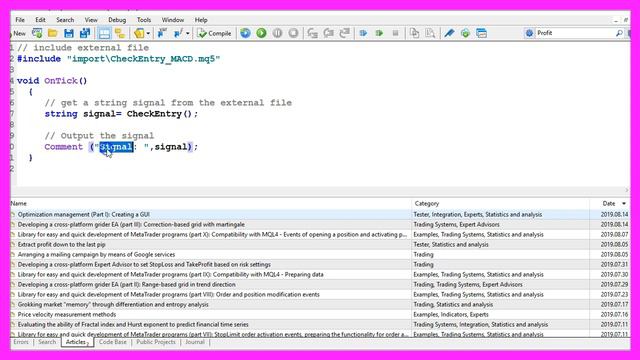Open the Search menu
The height and width of the screenshot is (360, 640).
pos(65,20)
